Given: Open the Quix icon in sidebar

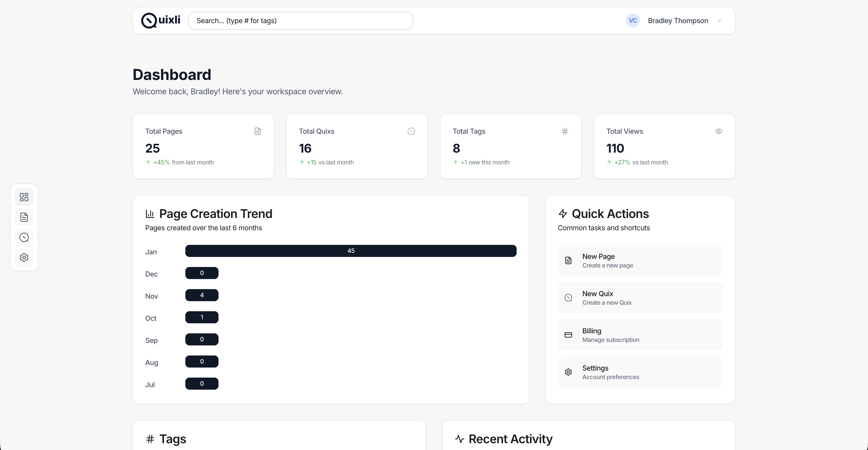Looking at the screenshot, I should [24, 238].
